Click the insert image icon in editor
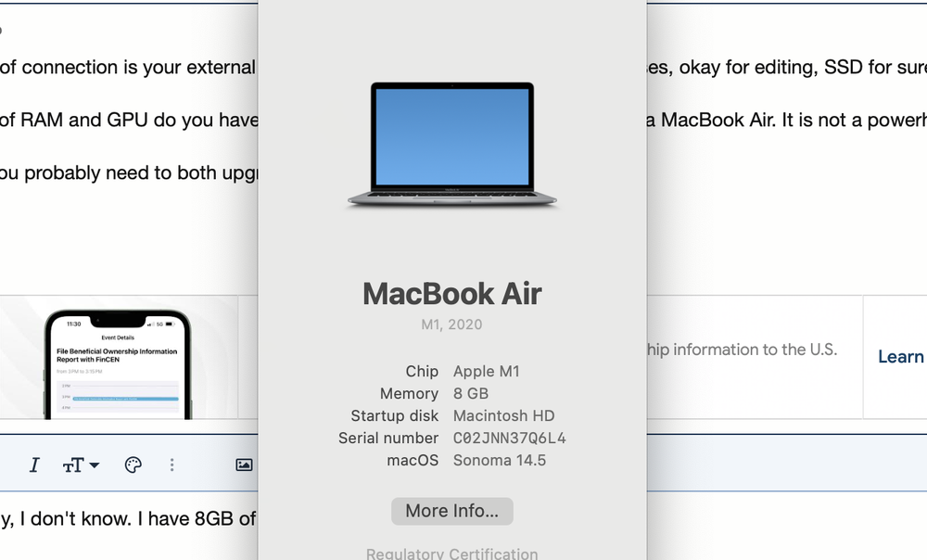 (x=244, y=465)
